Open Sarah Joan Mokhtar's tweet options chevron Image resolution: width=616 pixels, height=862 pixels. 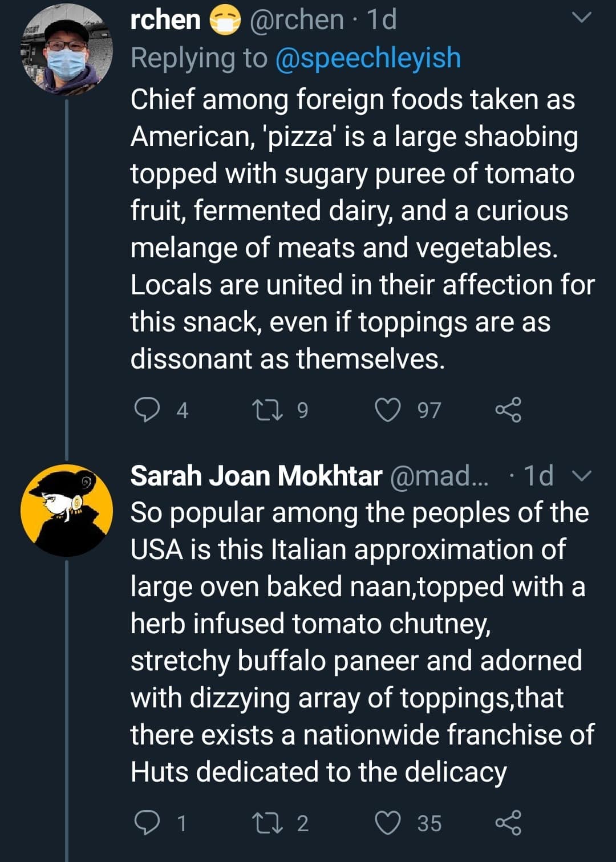[x=581, y=475]
